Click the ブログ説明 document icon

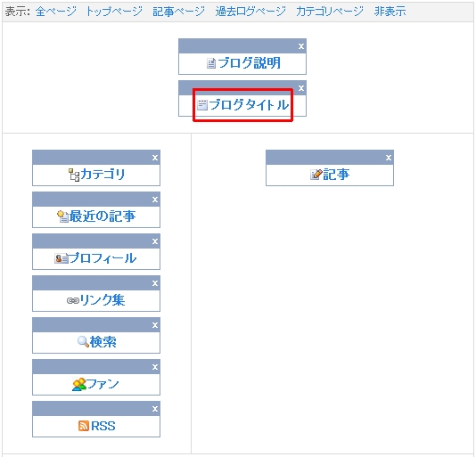click(x=211, y=63)
